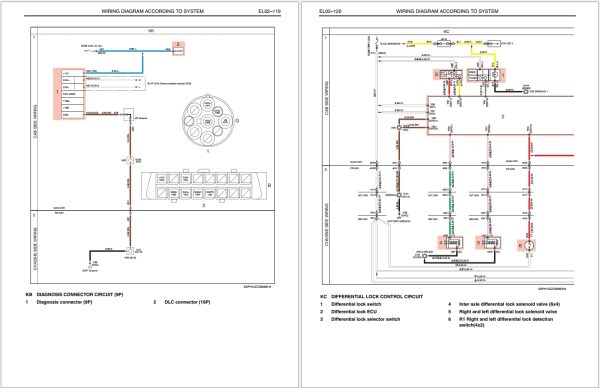
Task: Click highlighted box 2 atop KB diagram
Action: tap(178, 48)
